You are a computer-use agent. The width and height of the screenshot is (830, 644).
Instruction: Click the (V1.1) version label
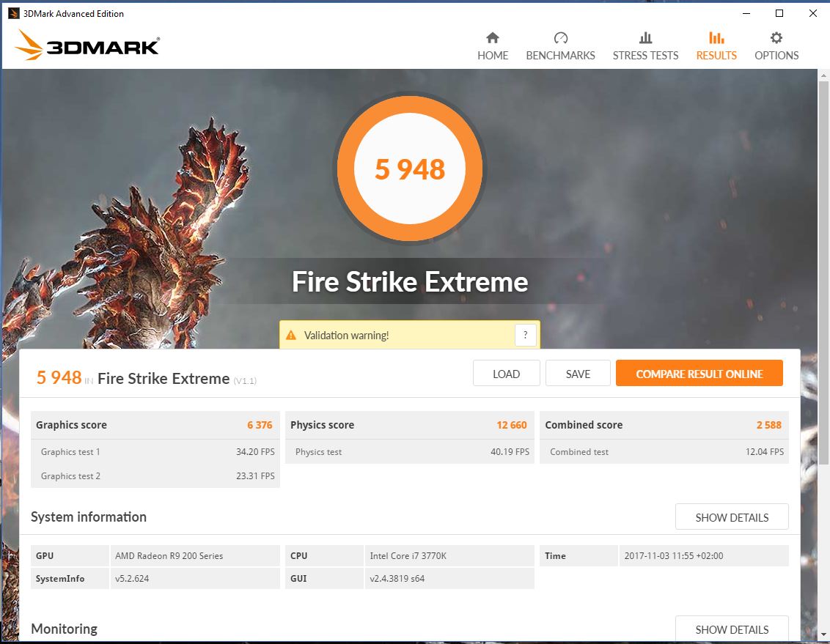(245, 381)
